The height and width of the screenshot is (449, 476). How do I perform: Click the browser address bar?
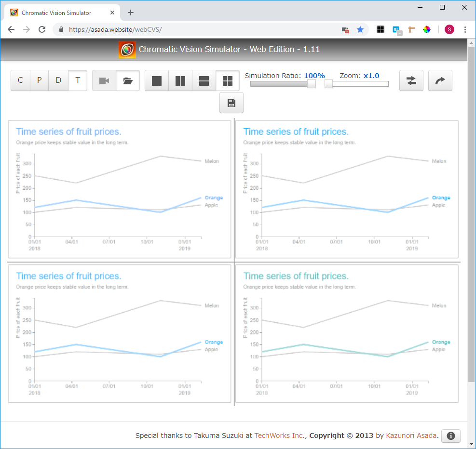coord(203,29)
